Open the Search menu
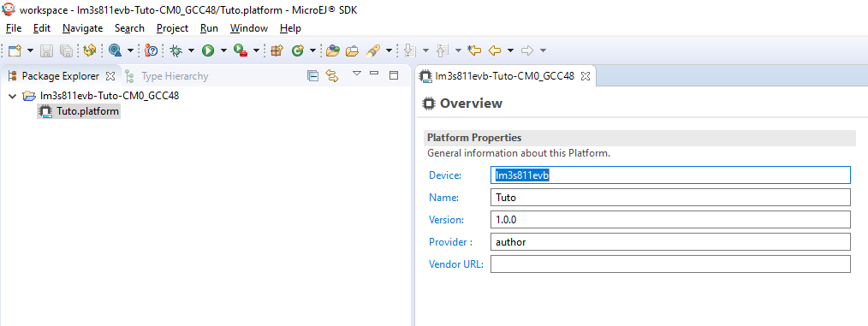This screenshot has width=868, height=326. point(129,28)
